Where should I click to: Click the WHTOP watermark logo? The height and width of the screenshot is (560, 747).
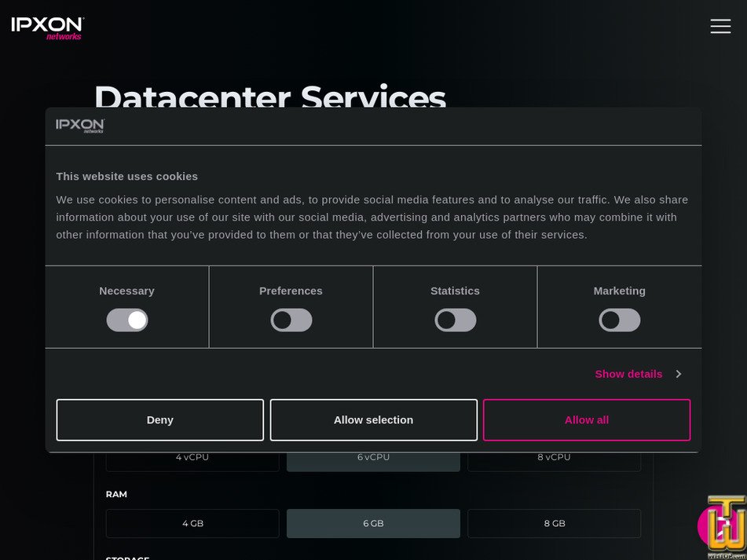tap(723, 525)
